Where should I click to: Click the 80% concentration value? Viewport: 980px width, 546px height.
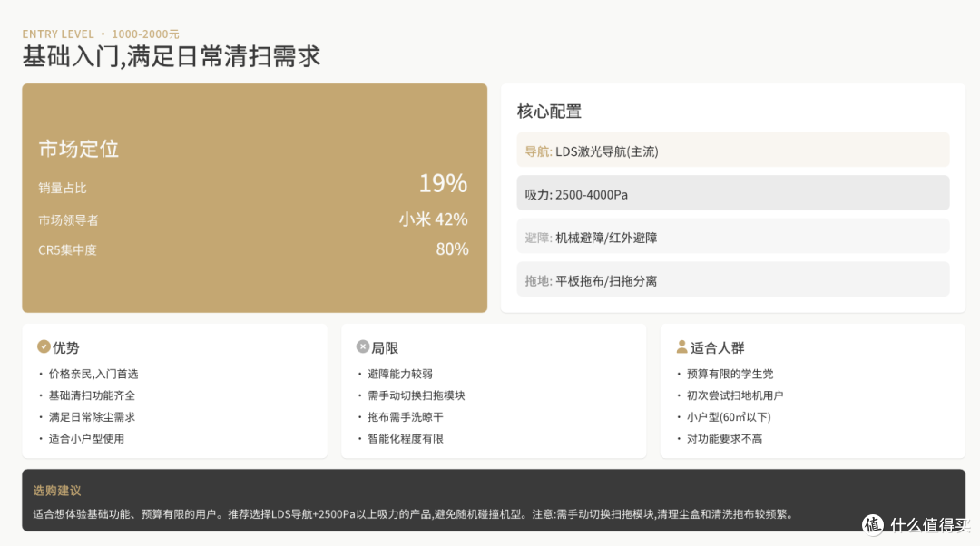point(453,249)
